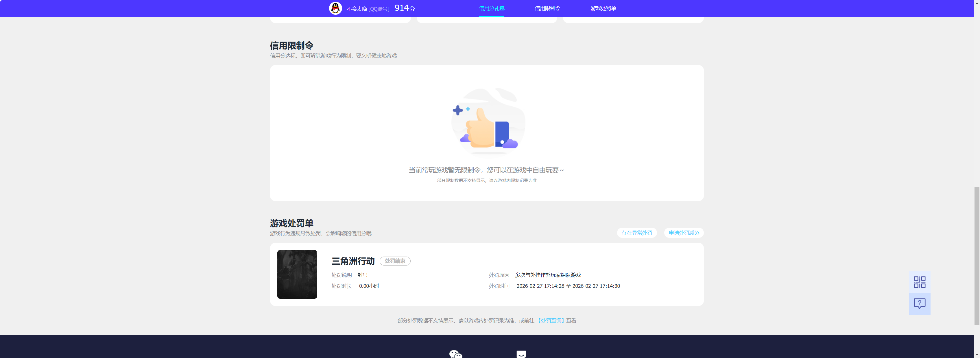Click the QQ penguin avatar icon
Viewport: 980px width, 358px height.
(335, 8)
